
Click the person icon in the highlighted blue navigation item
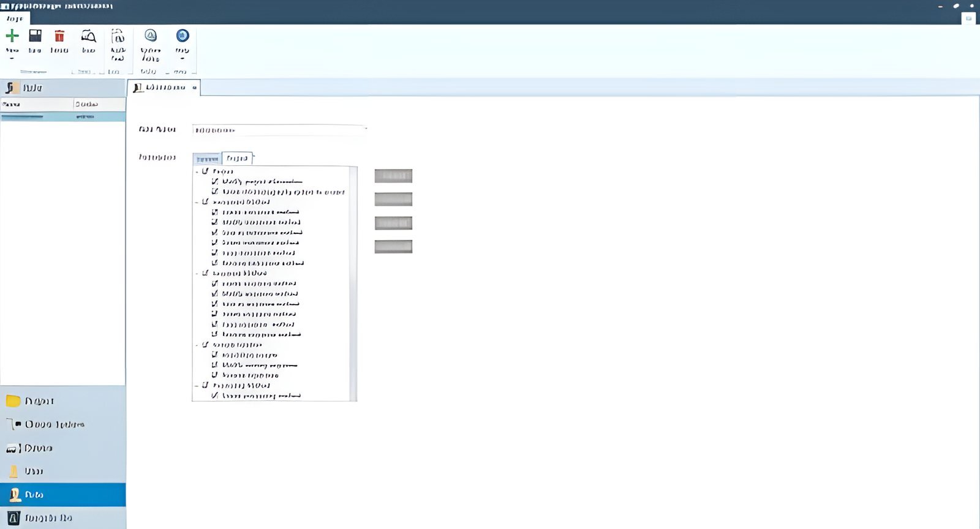15,494
